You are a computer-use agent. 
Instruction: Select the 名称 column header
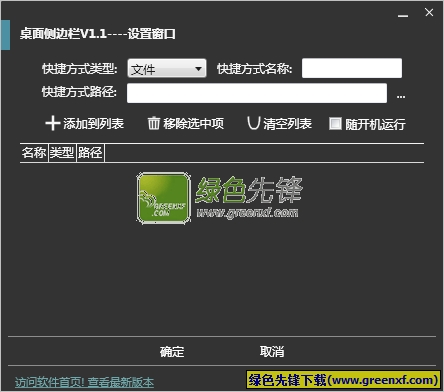click(34, 153)
